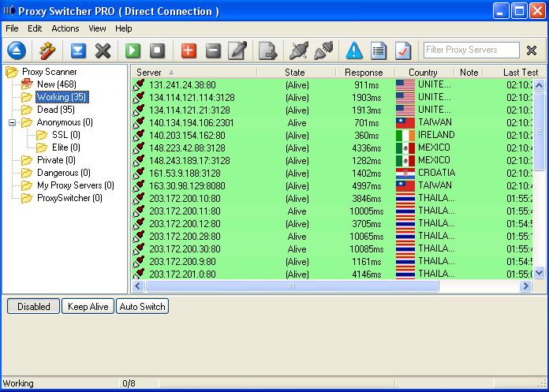Click the IRELAND country cell

(425, 135)
